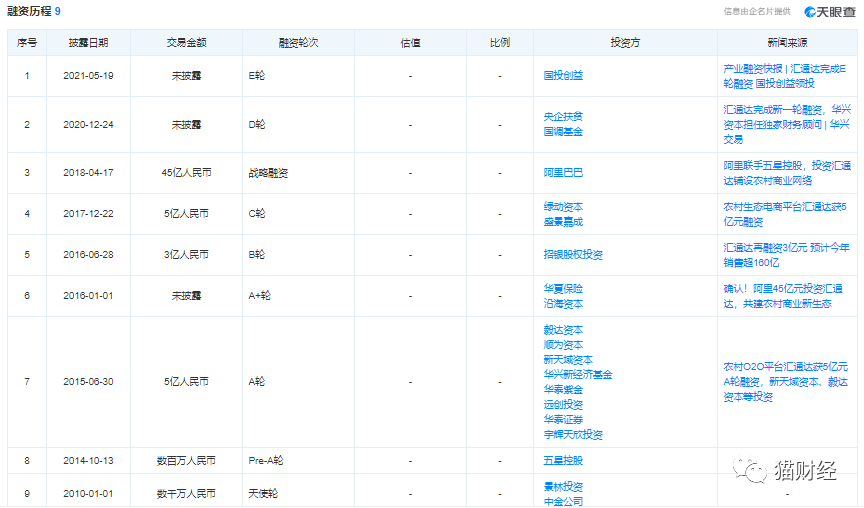Open investor link 新天域资本
The width and height of the screenshot is (864, 508).
[568, 360]
